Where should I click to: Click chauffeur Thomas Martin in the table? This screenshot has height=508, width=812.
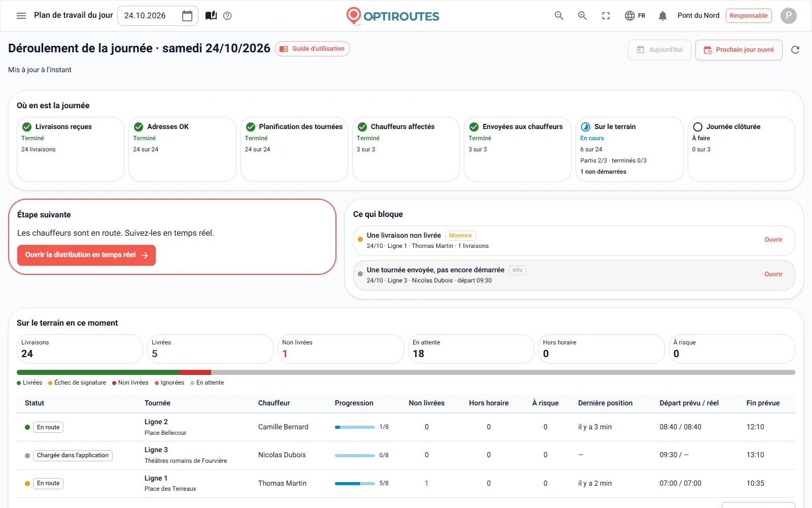[x=282, y=484]
